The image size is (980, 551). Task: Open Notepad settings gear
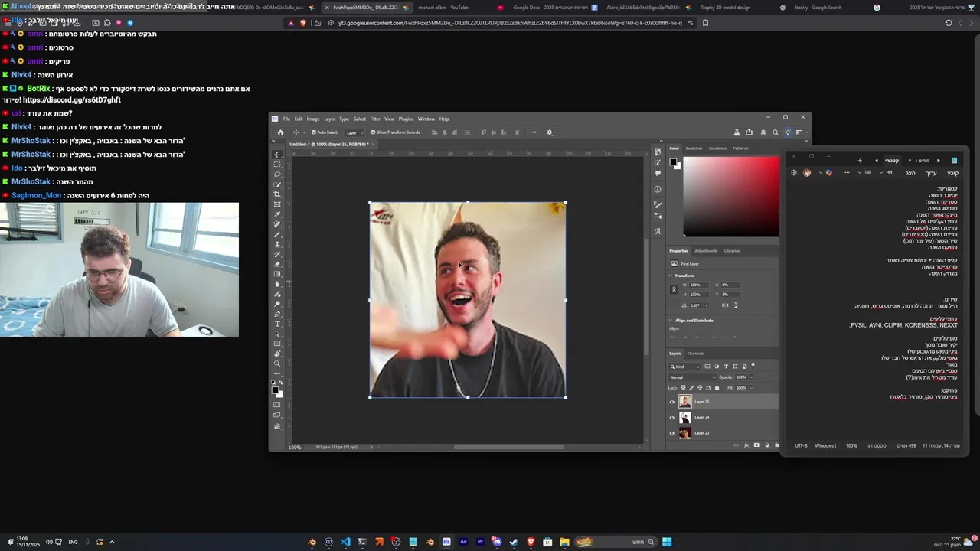(794, 173)
